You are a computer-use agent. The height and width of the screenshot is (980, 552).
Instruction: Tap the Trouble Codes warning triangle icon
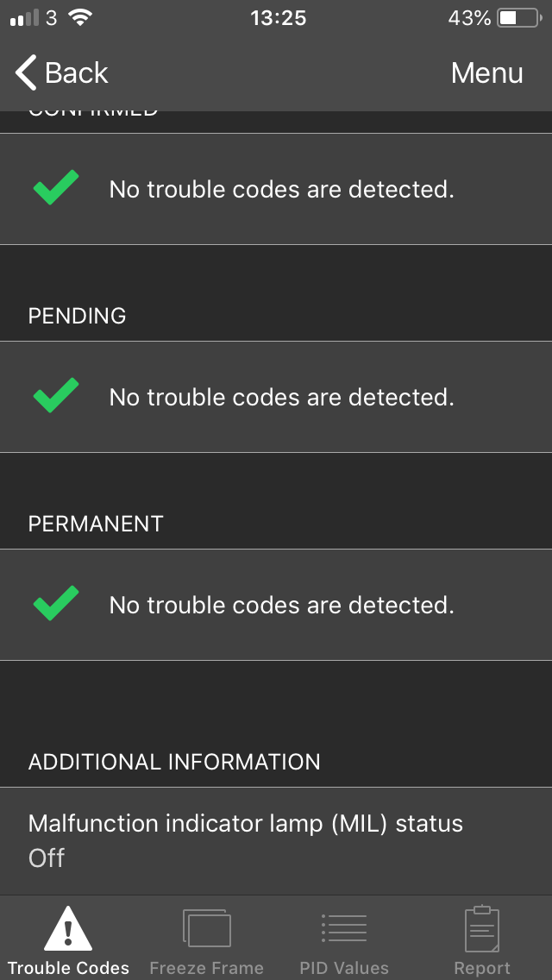tap(68, 927)
